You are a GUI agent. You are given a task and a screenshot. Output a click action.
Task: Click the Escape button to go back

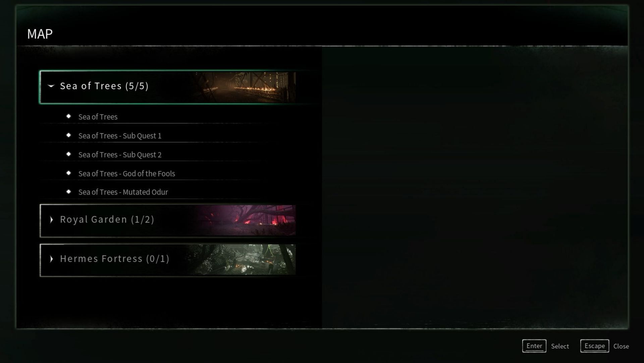click(594, 346)
